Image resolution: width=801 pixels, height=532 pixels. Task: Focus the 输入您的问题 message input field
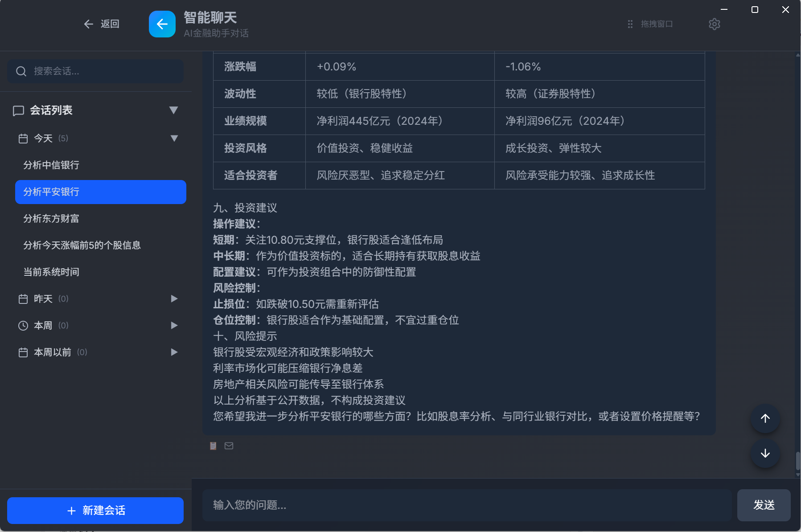(x=466, y=505)
